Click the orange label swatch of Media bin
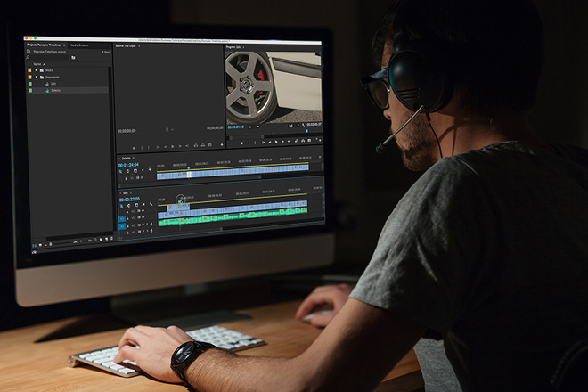The width and height of the screenshot is (588, 392). coord(30,70)
